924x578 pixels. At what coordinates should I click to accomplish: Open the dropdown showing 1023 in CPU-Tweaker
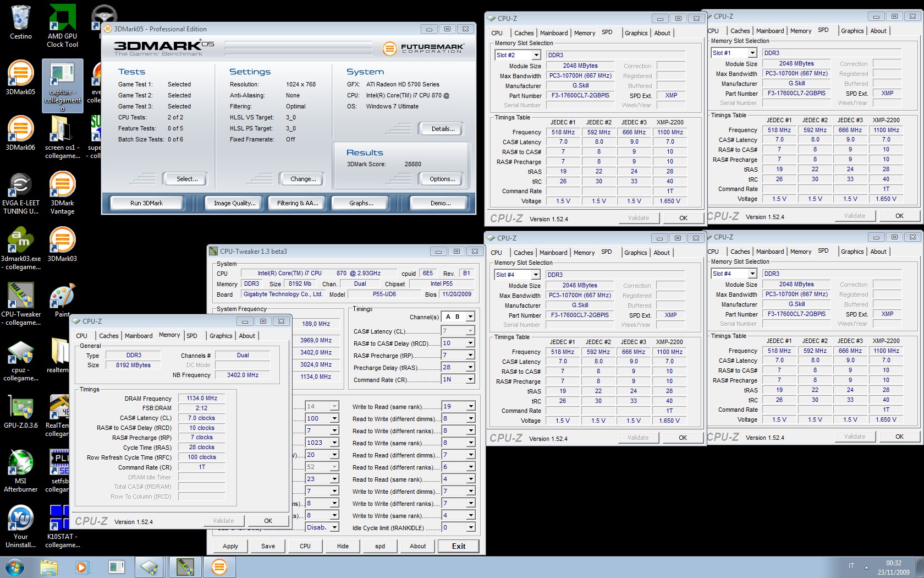tap(334, 443)
